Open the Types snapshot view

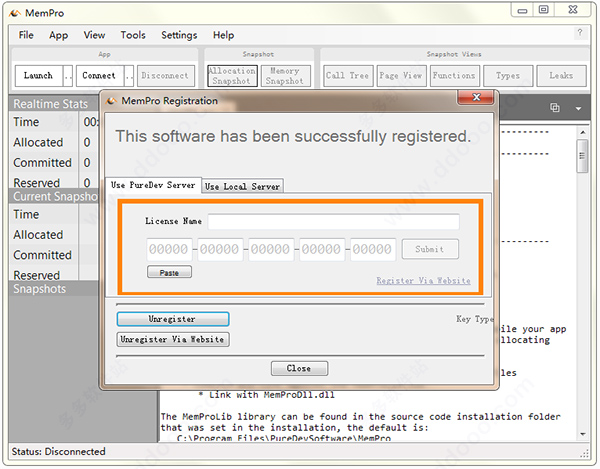point(508,76)
